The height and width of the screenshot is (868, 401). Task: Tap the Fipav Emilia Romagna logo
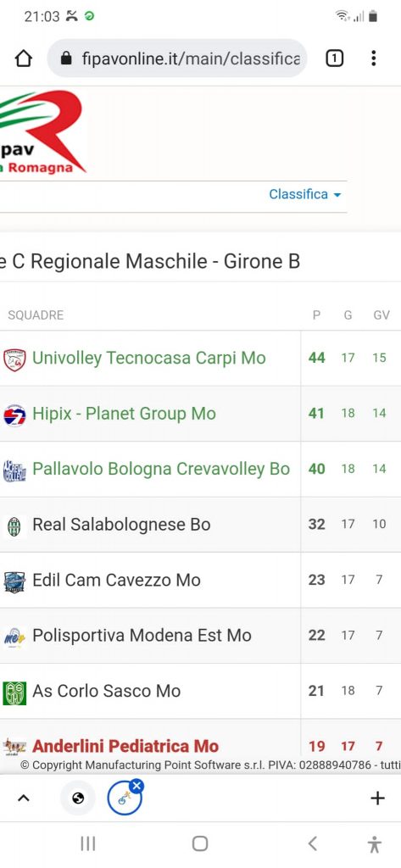point(42,131)
